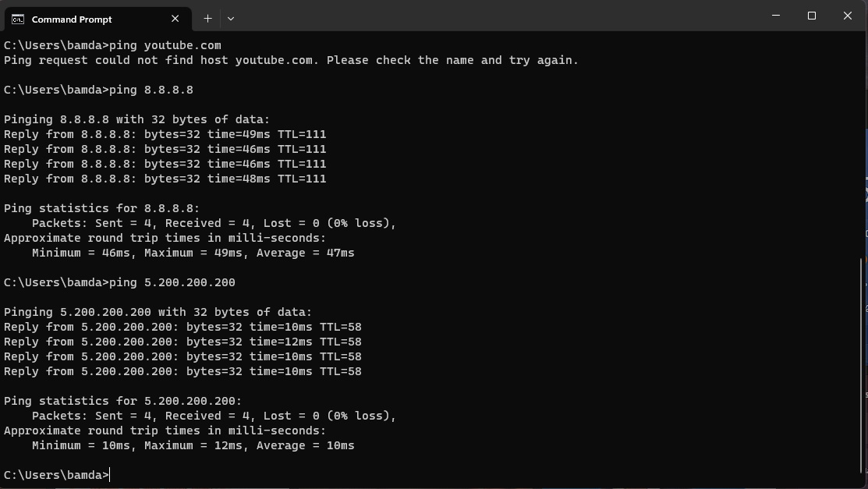Image resolution: width=868 pixels, height=489 pixels.
Task: Click the 'Ping statistics for 5.200.200.200' line
Action: 123,401
